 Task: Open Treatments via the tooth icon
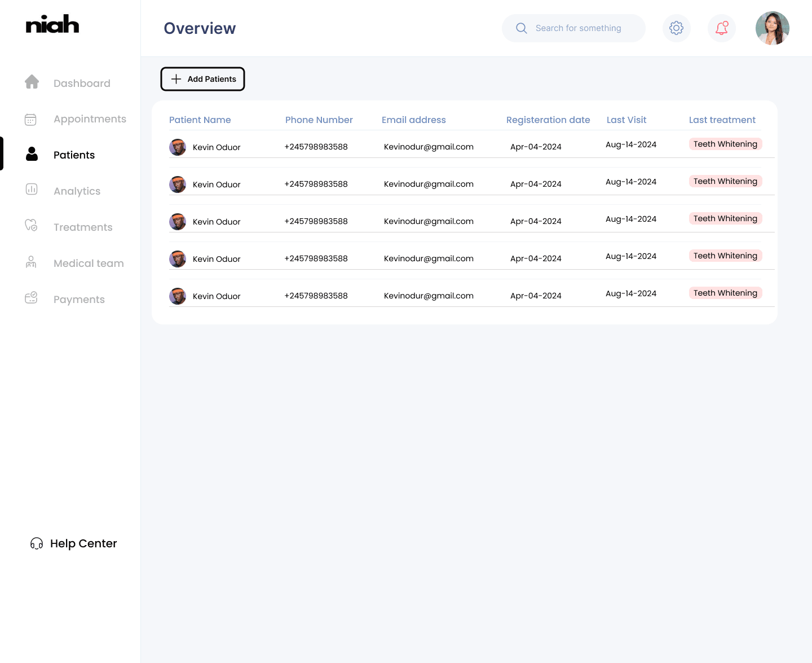31,225
